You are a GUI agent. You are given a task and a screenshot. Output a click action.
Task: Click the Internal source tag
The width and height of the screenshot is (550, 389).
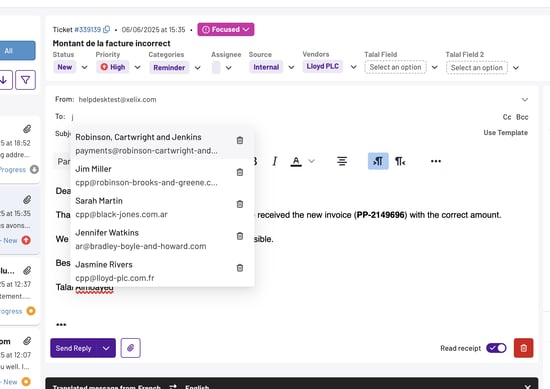(x=266, y=67)
